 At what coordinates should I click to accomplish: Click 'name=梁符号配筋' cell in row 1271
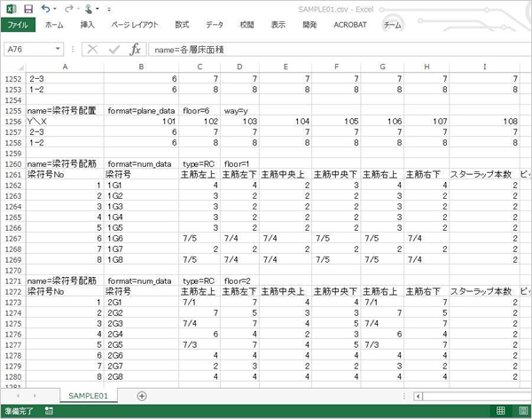pos(65,281)
